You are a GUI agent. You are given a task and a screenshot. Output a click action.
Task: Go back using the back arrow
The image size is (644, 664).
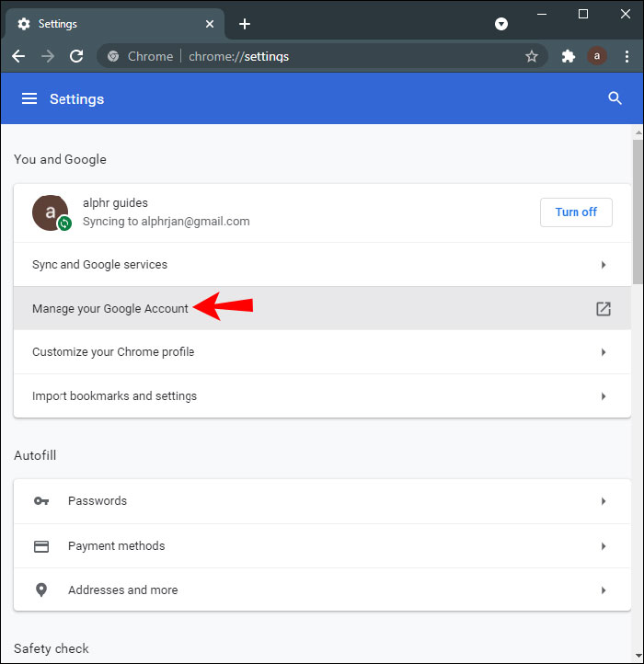18,56
